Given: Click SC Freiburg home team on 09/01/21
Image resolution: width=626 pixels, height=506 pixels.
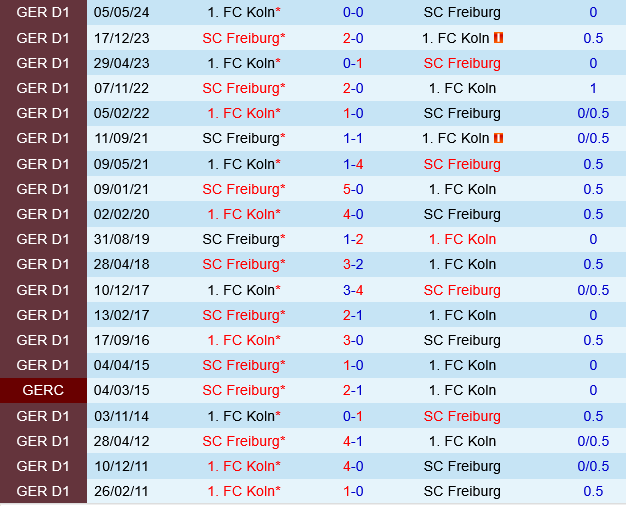Looking at the screenshot, I should 243,189.
